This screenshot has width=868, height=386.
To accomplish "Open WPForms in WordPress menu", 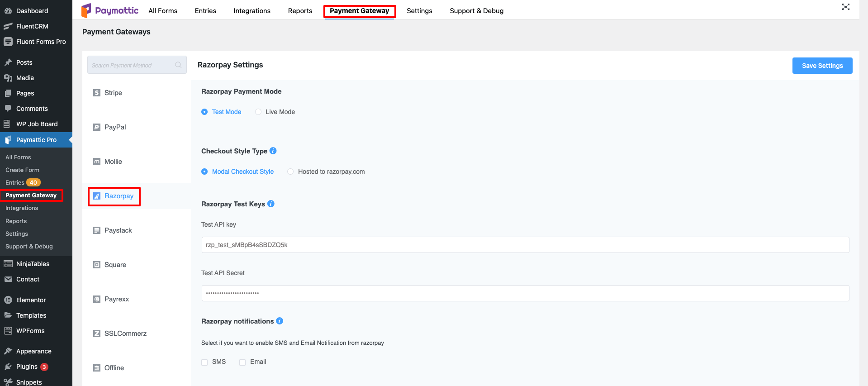I will [30, 331].
